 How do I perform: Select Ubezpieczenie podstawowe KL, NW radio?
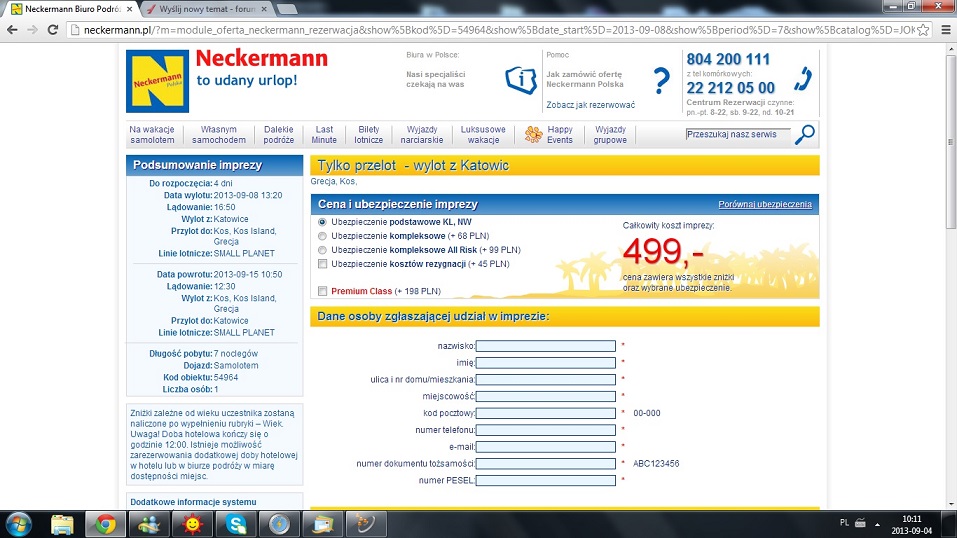tap(322, 222)
